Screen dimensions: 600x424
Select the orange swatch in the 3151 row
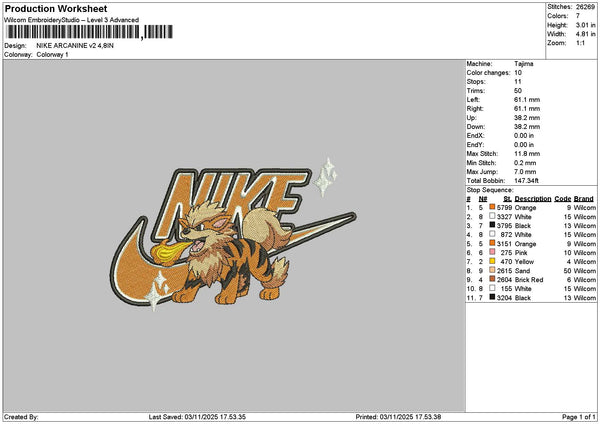click(x=492, y=243)
